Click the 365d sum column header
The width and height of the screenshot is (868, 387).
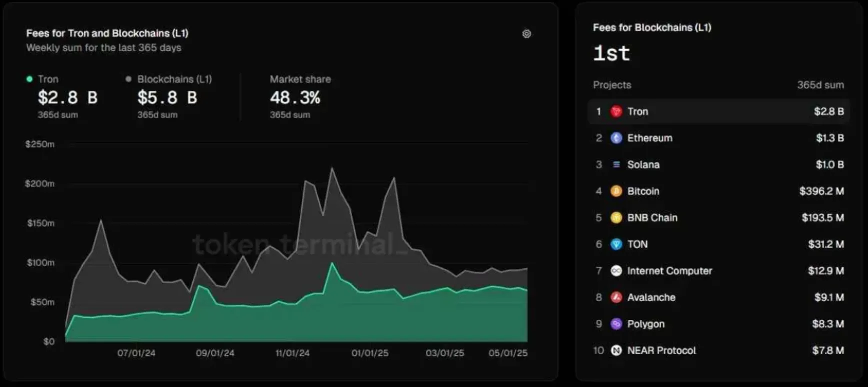820,85
